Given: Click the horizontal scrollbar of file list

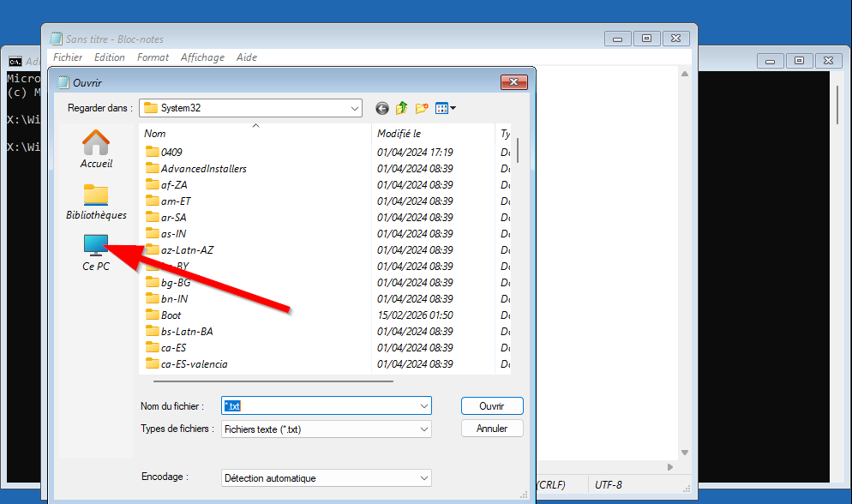Looking at the screenshot, I should coord(273,381).
